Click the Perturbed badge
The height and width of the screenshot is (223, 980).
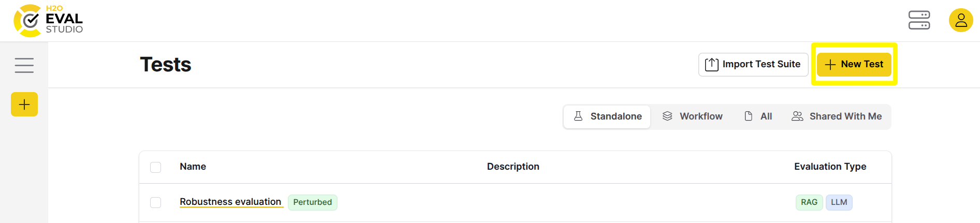(312, 202)
